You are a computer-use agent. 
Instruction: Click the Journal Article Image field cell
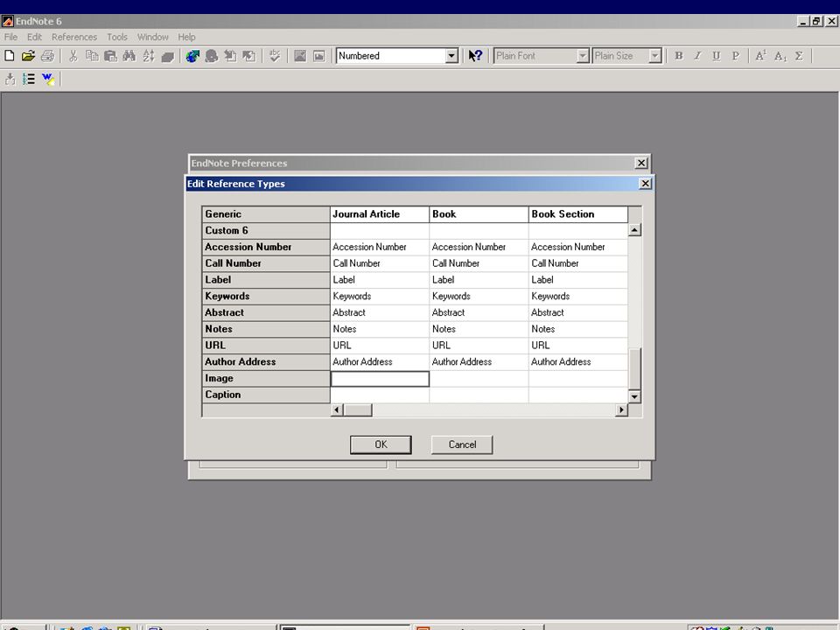[380, 379]
